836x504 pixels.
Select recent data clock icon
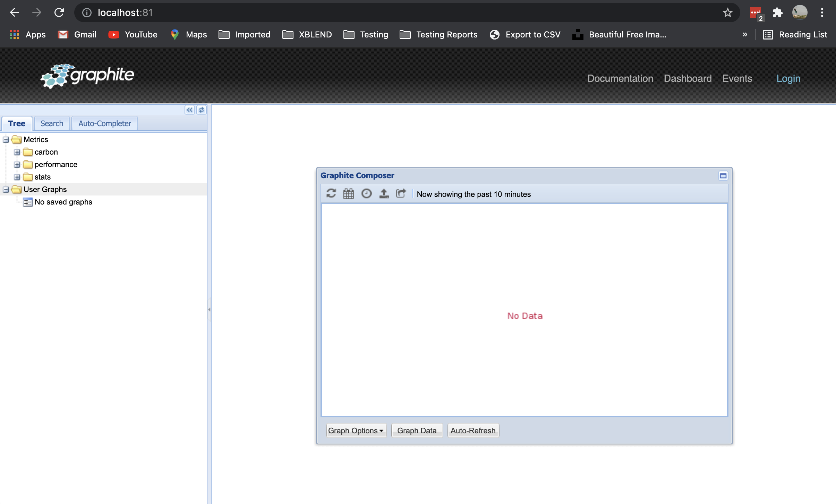point(366,193)
